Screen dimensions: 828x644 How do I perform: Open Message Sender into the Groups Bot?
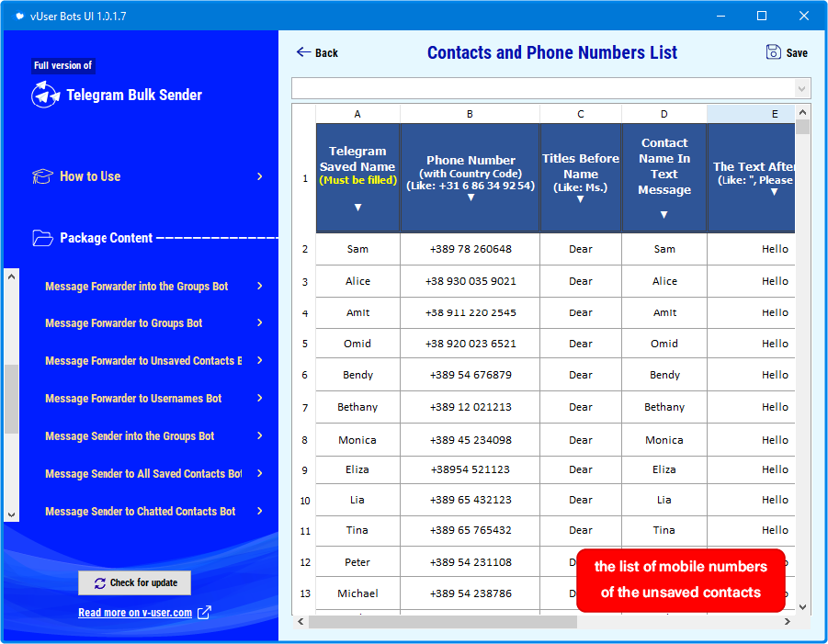[x=130, y=436]
